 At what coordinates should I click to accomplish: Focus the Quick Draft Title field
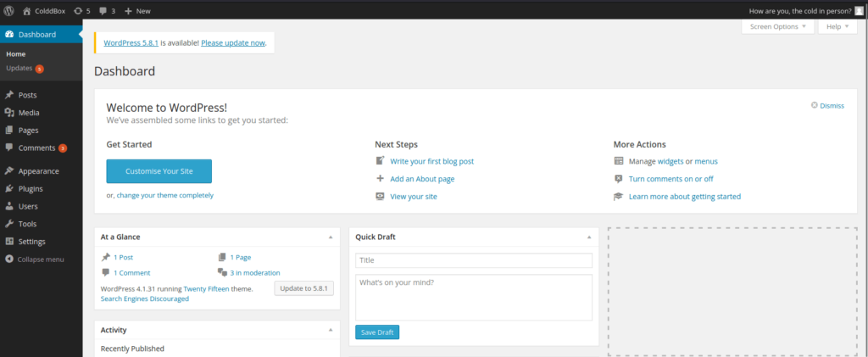474,260
